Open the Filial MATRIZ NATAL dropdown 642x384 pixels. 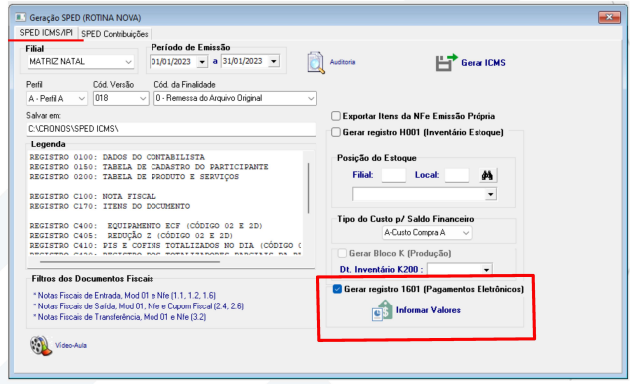[x=128, y=62]
